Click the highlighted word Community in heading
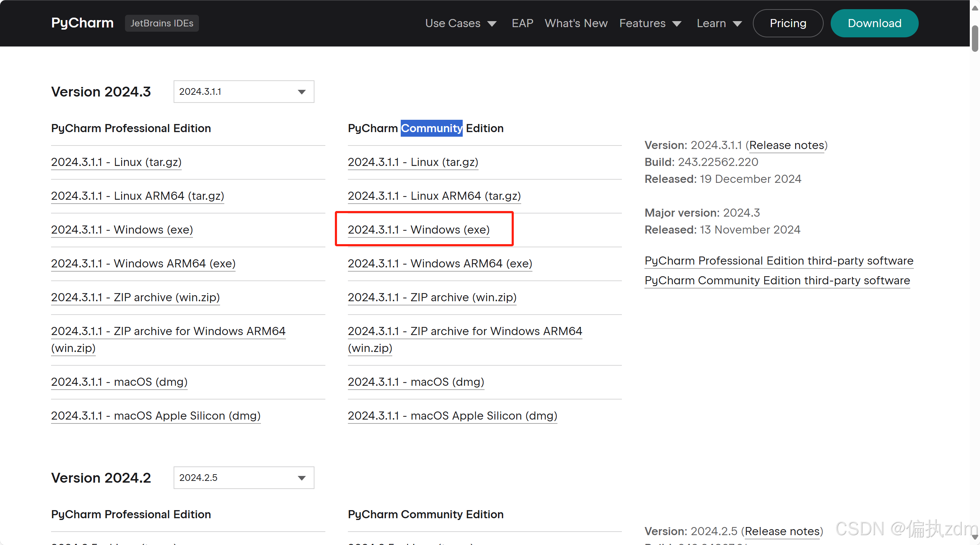This screenshot has height=545, width=980. [x=431, y=128]
